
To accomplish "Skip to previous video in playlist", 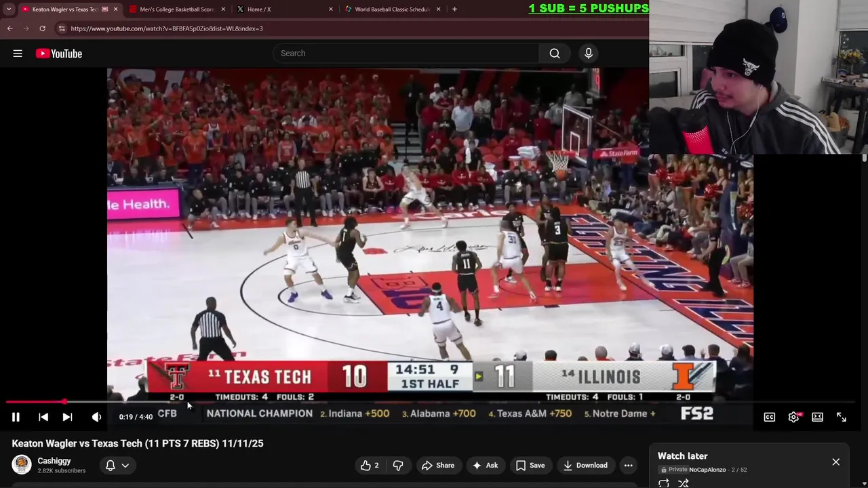I will click(x=43, y=417).
